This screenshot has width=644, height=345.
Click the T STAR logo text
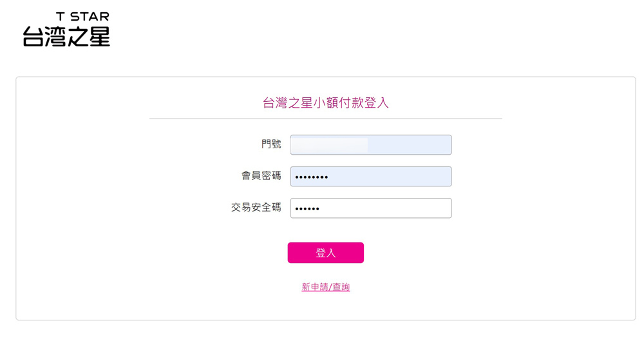pos(82,17)
